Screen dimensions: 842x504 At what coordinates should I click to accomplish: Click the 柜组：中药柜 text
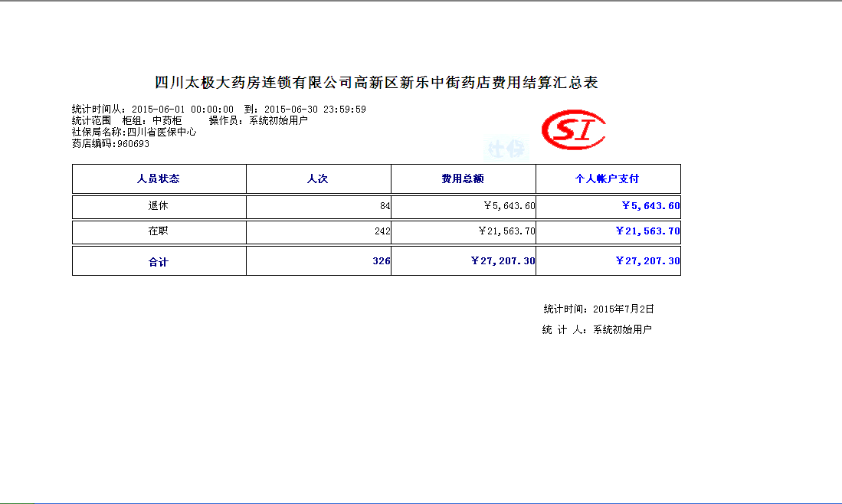[x=152, y=121]
